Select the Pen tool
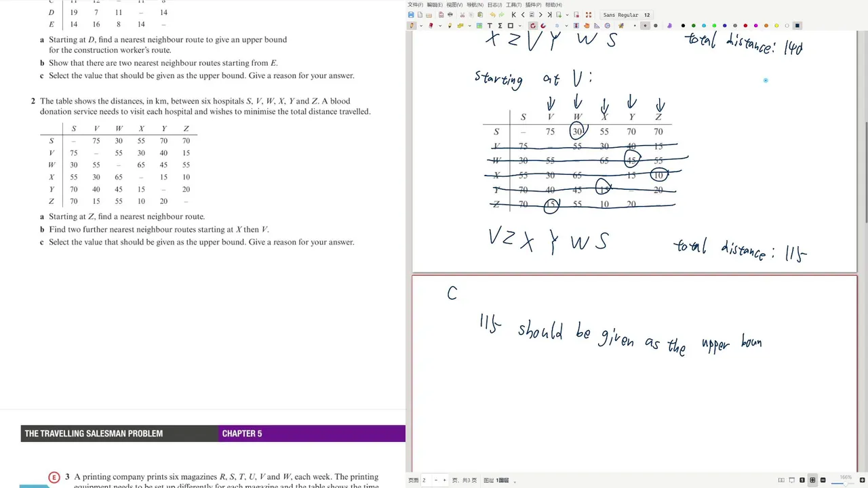The width and height of the screenshot is (868, 488). coord(411,26)
